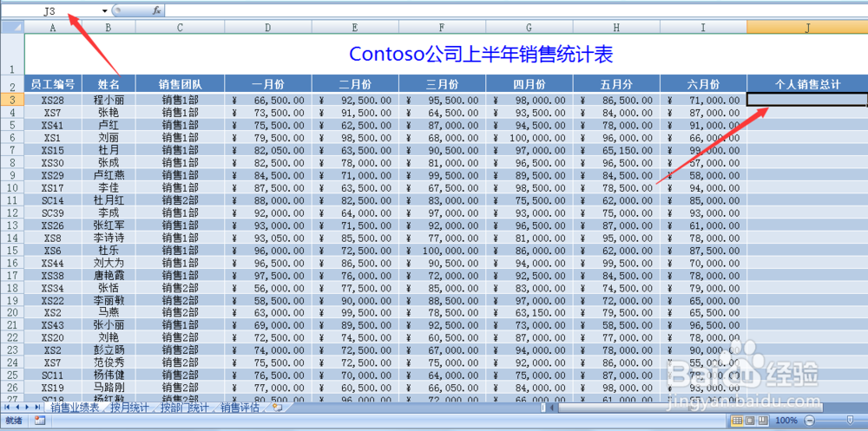868x431 pixels.
Task: Click the 100% zoom level button
Action: [786, 421]
